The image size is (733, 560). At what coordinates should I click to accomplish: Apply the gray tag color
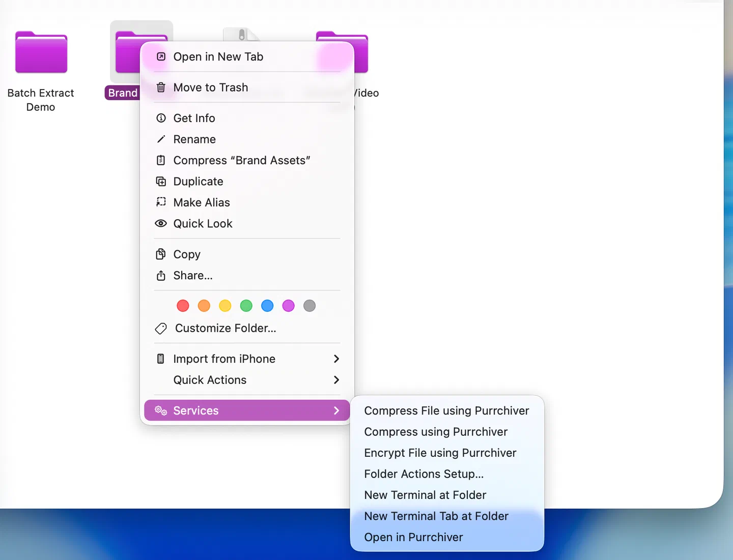tap(309, 306)
